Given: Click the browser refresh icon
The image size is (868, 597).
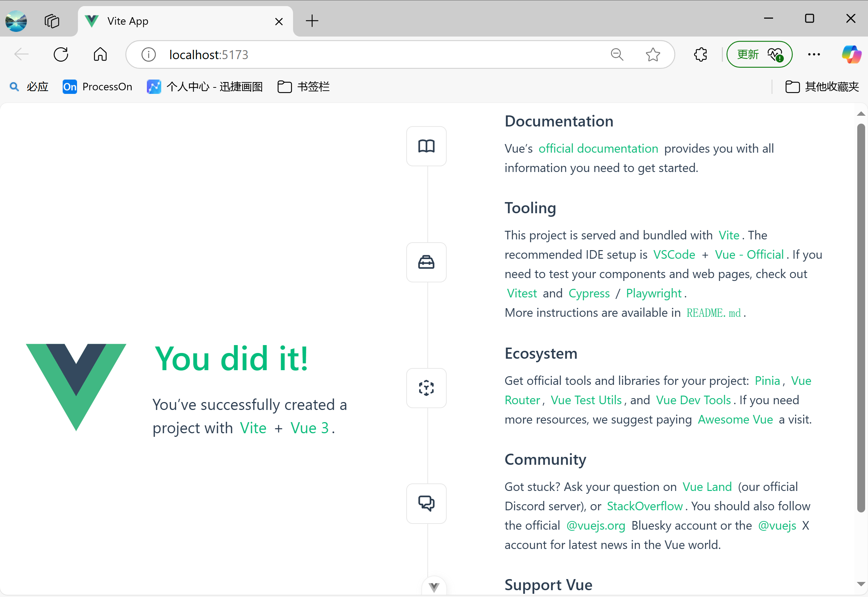Looking at the screenshot, I should click(61, 54).
